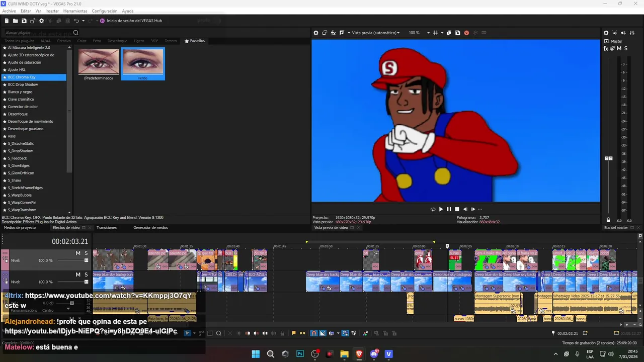Switch to the Desenfoque plugin category

click(117, 41)
